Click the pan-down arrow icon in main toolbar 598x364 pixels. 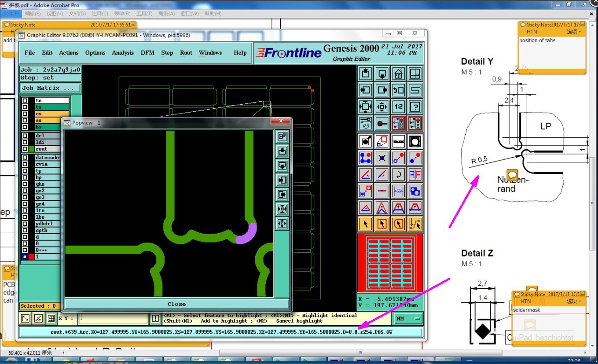tap(382, 74)
